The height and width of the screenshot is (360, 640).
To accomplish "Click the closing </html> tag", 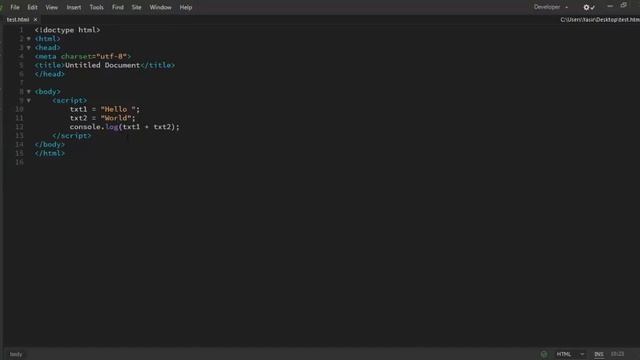I will pos(50,153).
